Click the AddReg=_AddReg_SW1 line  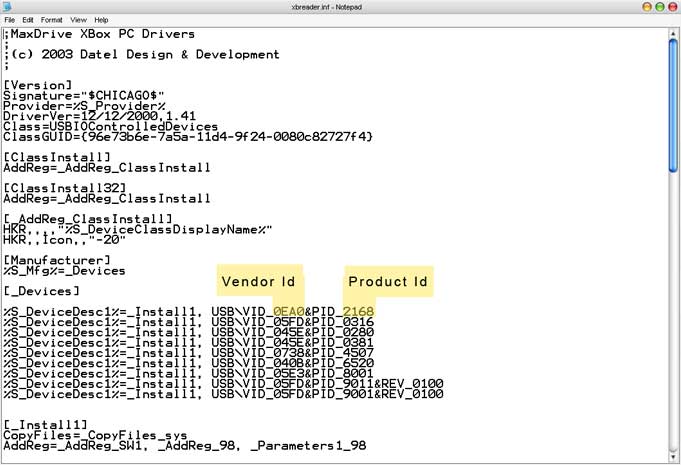click(x=185, y=445)
